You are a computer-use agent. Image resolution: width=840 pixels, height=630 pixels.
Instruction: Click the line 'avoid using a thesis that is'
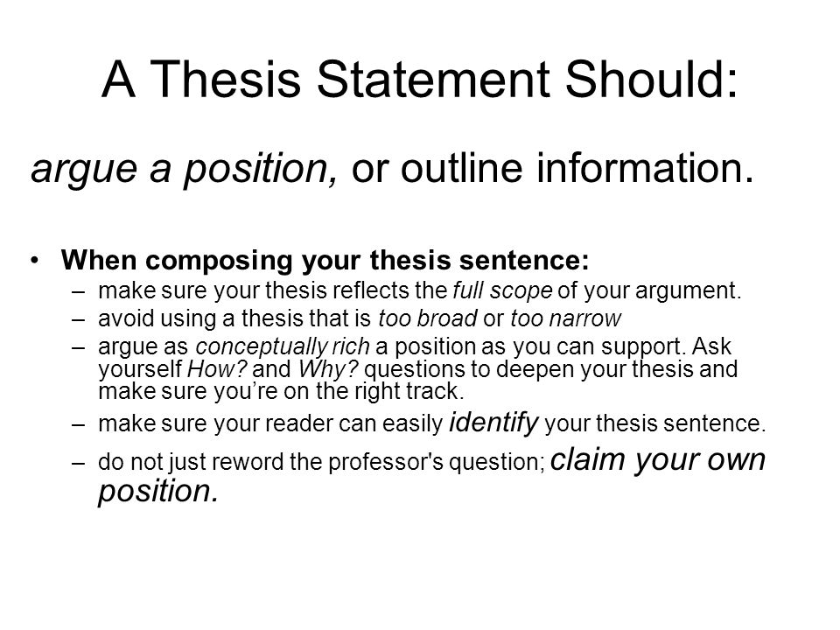234,318
